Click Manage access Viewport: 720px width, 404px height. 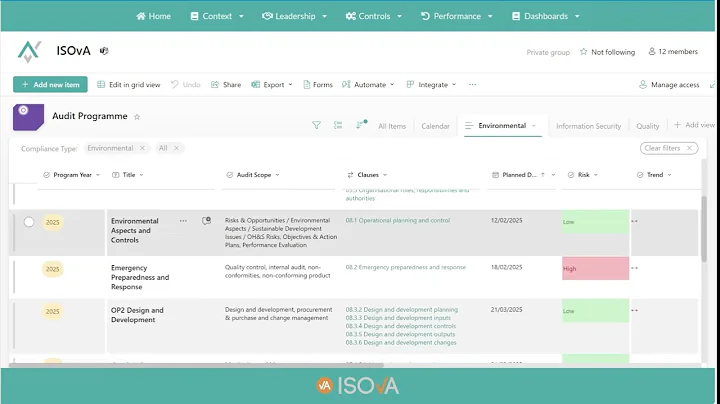[x=669, y=84]
